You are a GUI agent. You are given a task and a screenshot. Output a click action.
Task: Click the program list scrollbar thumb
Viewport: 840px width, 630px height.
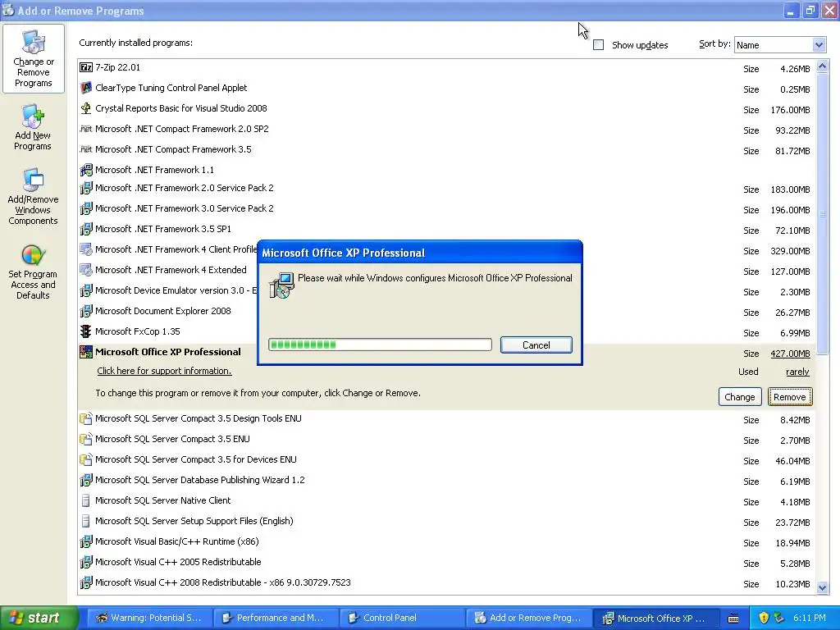(822, 214)
